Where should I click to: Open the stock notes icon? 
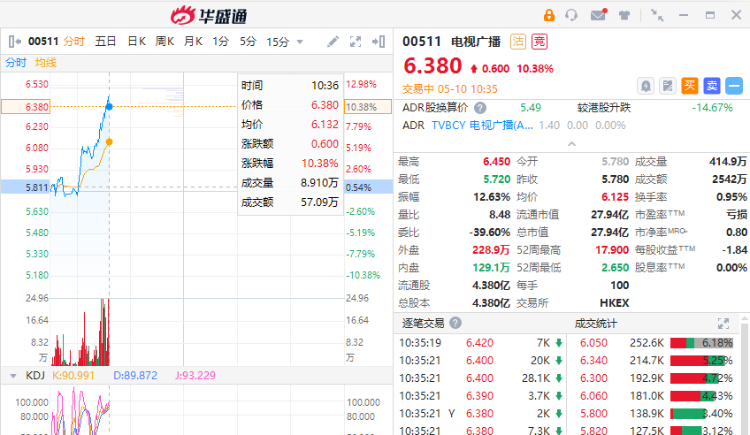pyautogui.click(x=667, y=86)
